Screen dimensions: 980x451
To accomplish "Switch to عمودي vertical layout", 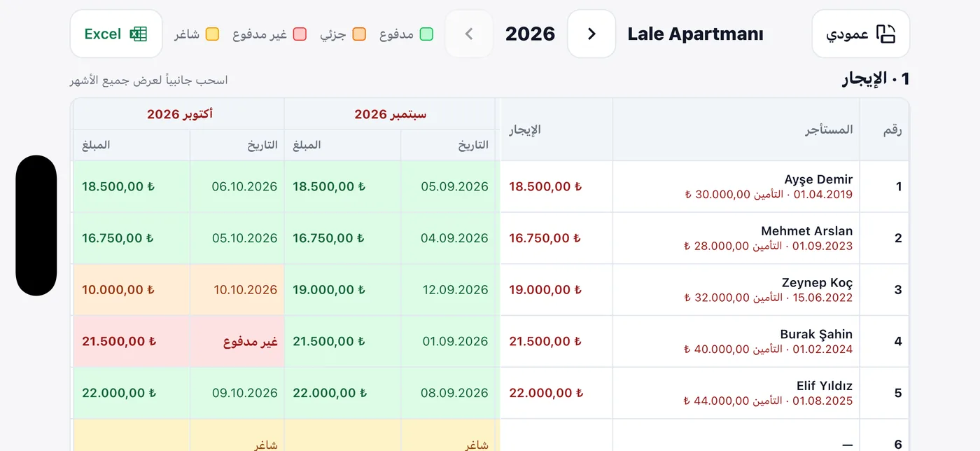I will click(x=860, y=34).
